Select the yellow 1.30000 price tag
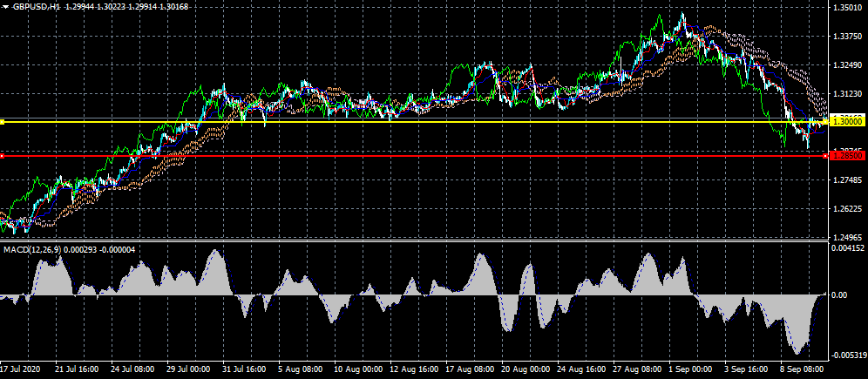The image size is (868, 379). pyautogui.click(x=846, y=122)
